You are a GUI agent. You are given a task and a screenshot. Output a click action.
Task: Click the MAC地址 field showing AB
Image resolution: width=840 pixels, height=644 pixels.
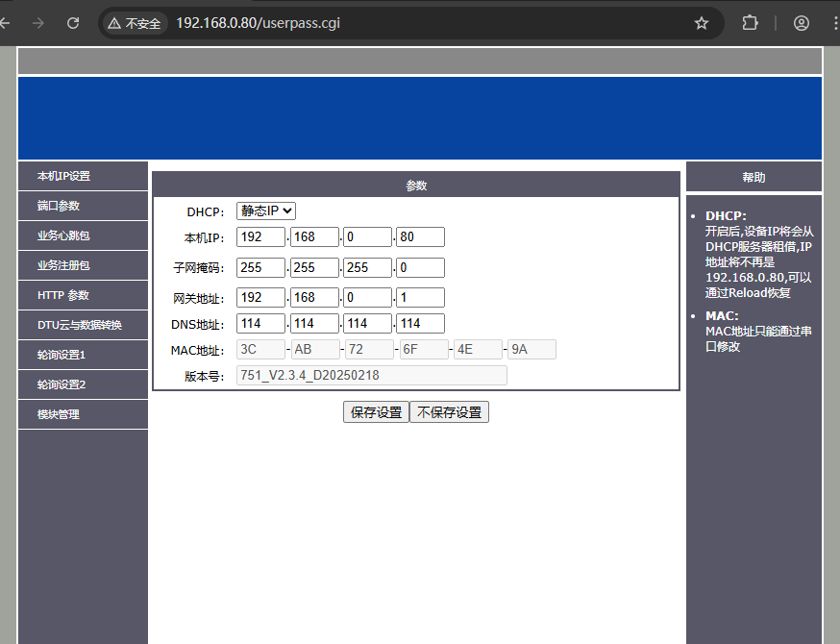[x=315, y=349]
